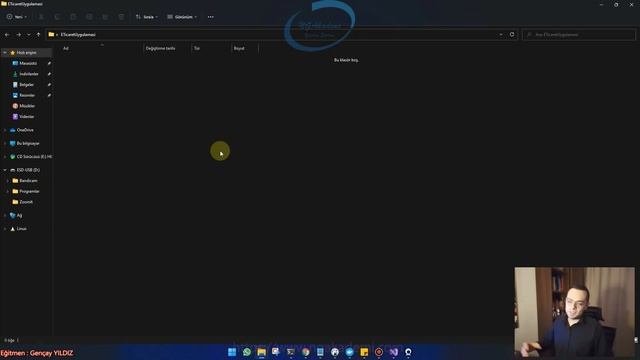The width and height of the screenshot is (640, 360).
Task: Click the red record taskbar icon
Action: tap(379, 352)
